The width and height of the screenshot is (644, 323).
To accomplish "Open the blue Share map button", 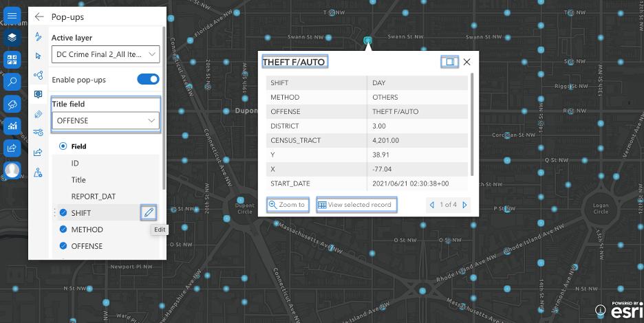I will [12, 148].
